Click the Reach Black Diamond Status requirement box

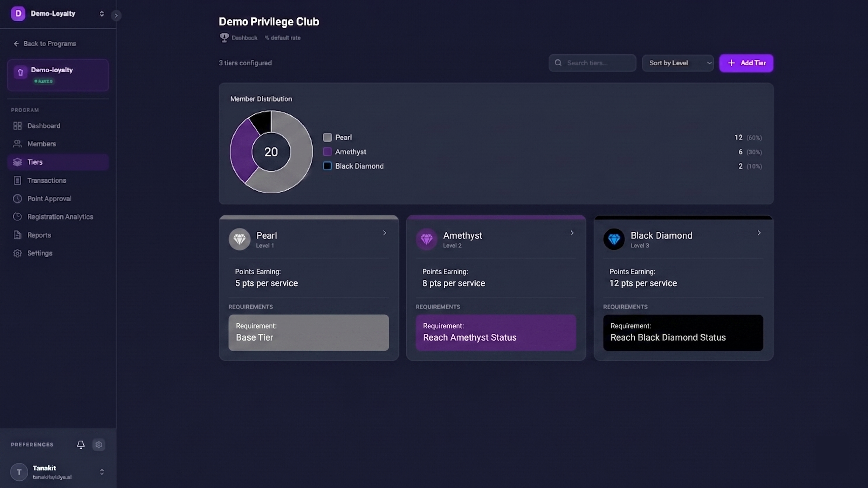[x=683, y=333]
